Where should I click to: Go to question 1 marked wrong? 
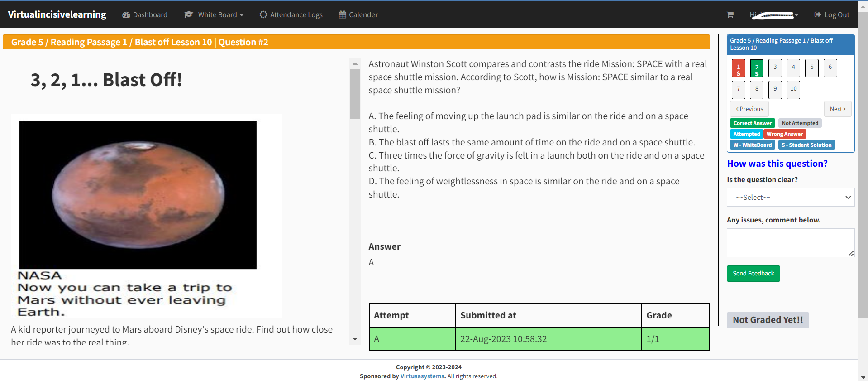tap(738, 68)
